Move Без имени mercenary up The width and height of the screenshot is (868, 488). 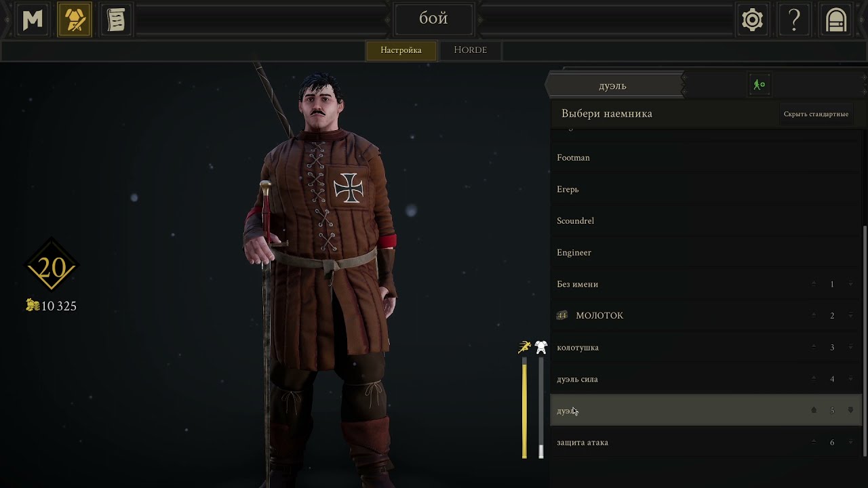click(x=814, y=284)
